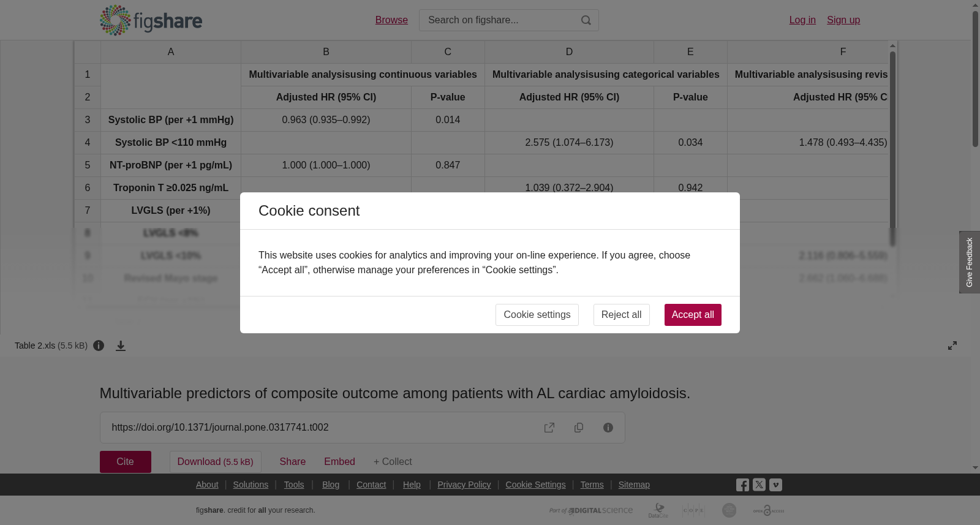Click the Cite button
Image resolution: width=980 pixels, height=525 pixels.
click(126, 462)
